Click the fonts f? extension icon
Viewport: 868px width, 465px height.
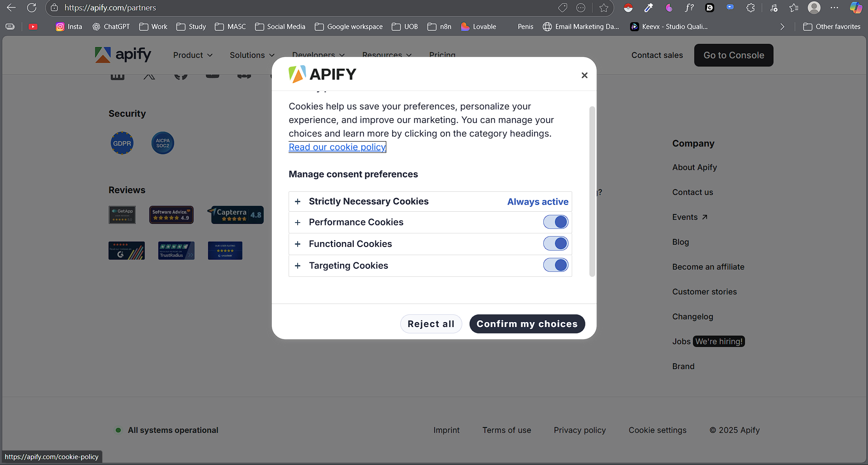point(689,8)
